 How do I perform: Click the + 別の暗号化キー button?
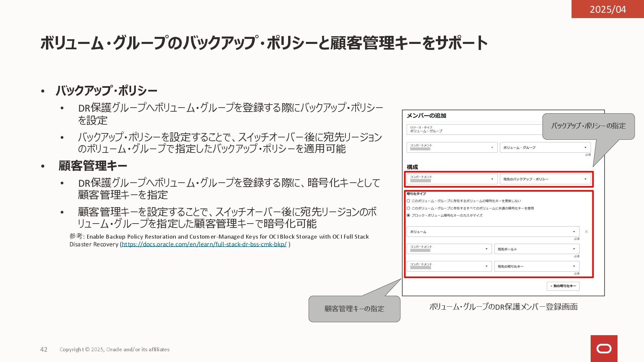coord(563,286)
